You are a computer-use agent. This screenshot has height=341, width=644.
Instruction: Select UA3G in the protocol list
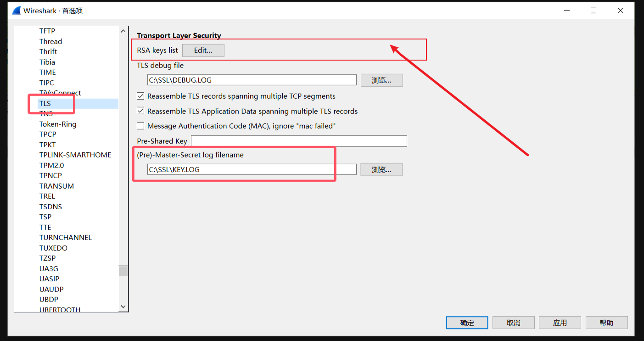pos(49,269)
